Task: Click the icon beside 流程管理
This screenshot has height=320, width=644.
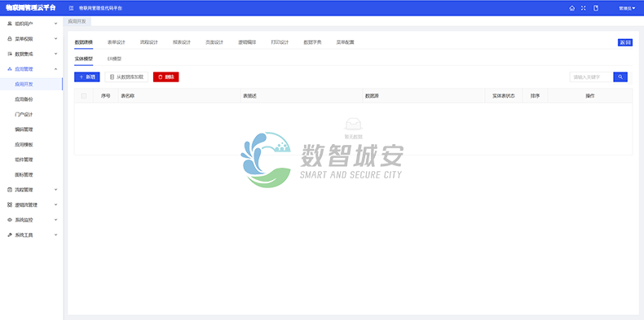Action: click(10, 190)
